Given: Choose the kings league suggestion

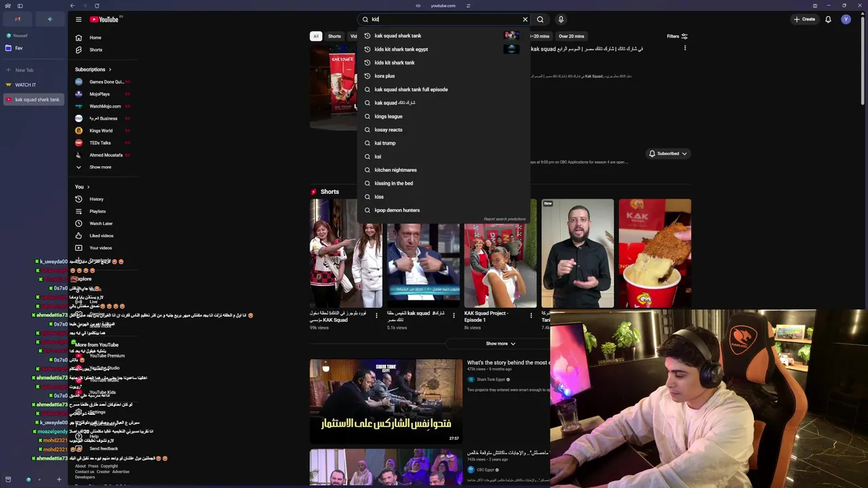Looking at the screenshot, I should (x=443, y=117).
